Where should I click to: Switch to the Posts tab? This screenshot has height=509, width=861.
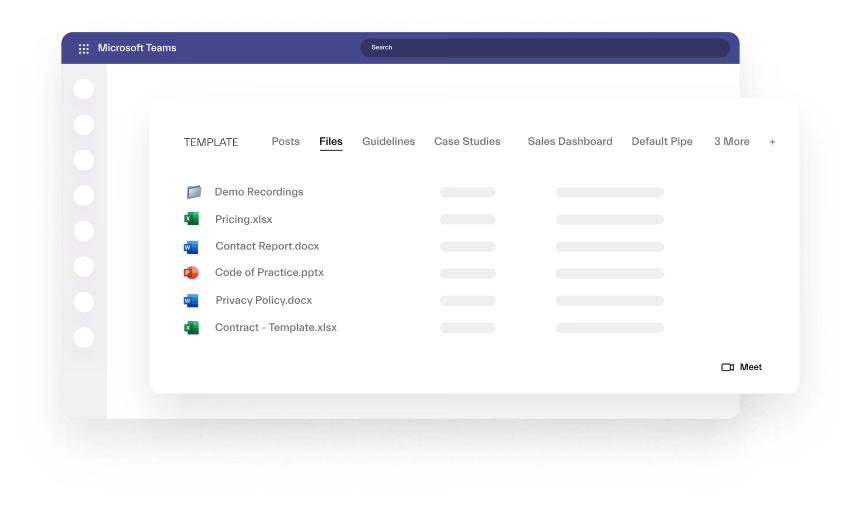pos(286,141)
